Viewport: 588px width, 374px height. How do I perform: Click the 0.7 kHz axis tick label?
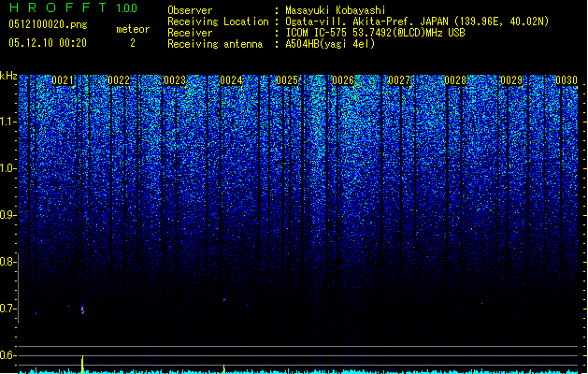click(x=7, y=309)
